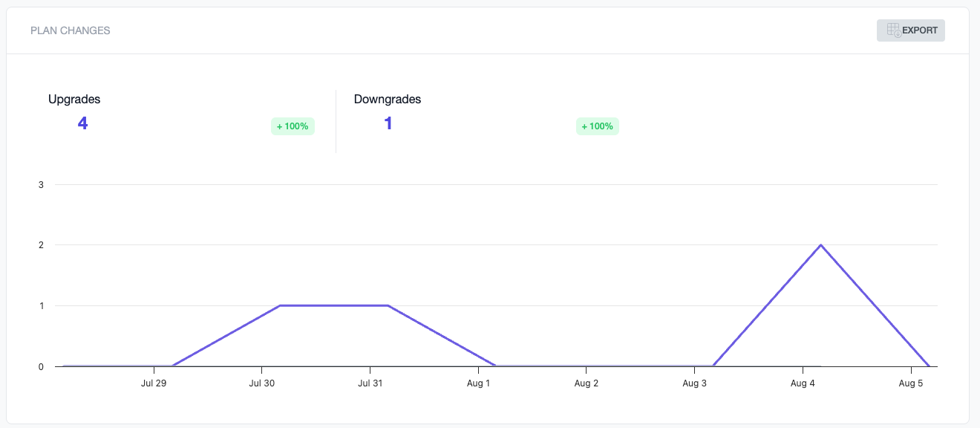Click the +100% badge beside Downgrades

point(597,126)
